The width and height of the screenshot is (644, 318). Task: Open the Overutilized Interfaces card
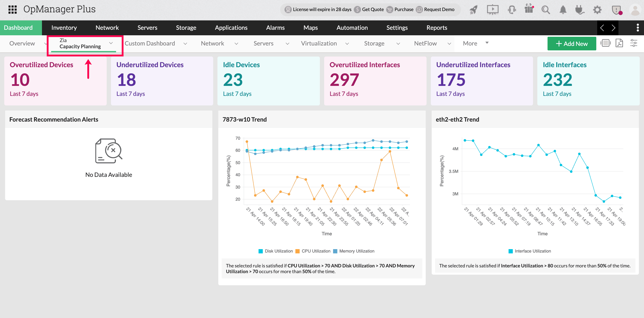click(375, 80)
